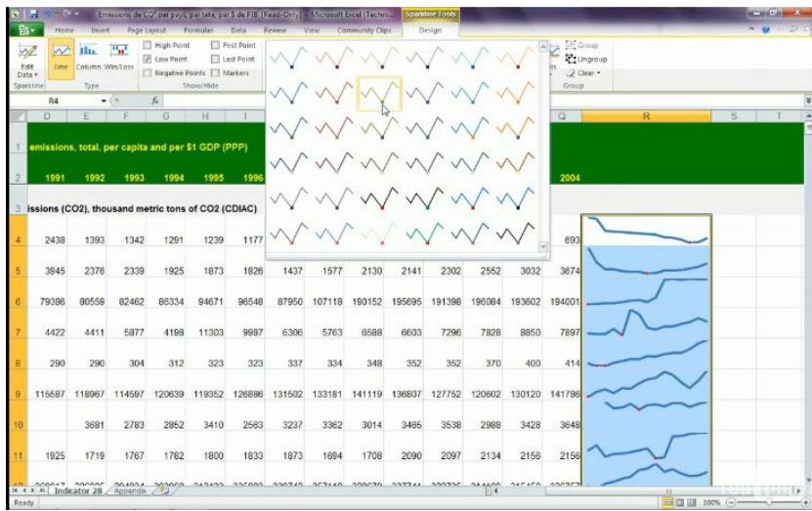
Task: Switch to the Appendix sheet tab
Action: [130, 490]
